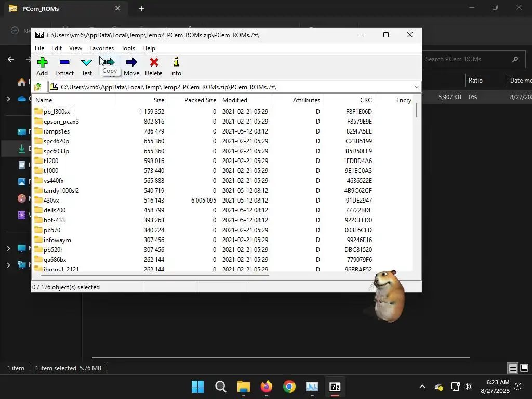The width and height of the screenshot is (532, 399).
Task: Select the spc6033p folder
Action: (x=56, y=151)
